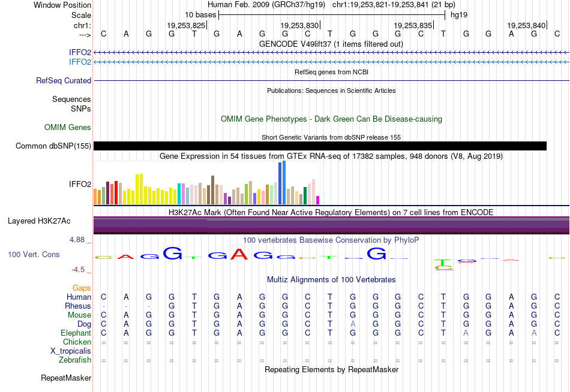Screen dimensions: 570x392
Task: Click the GENCODE V49lift37 track title
Action: (x=331, y=44)
